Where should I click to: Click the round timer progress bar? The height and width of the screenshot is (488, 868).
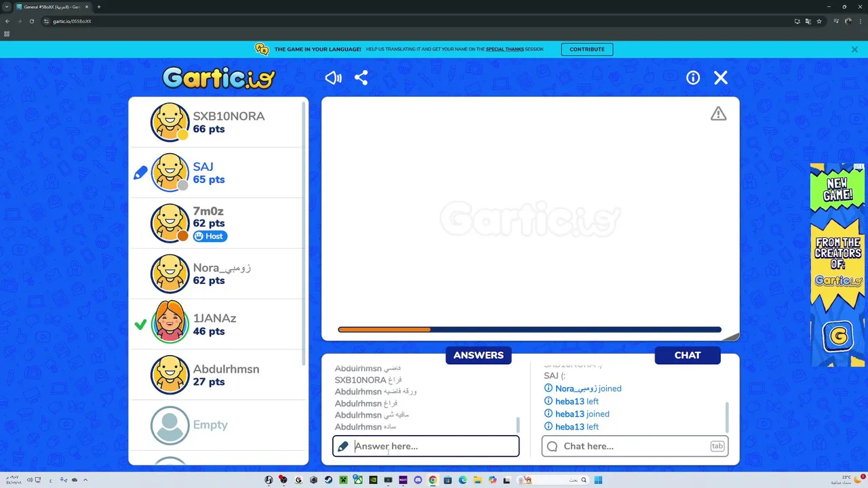tap(530, 329)
